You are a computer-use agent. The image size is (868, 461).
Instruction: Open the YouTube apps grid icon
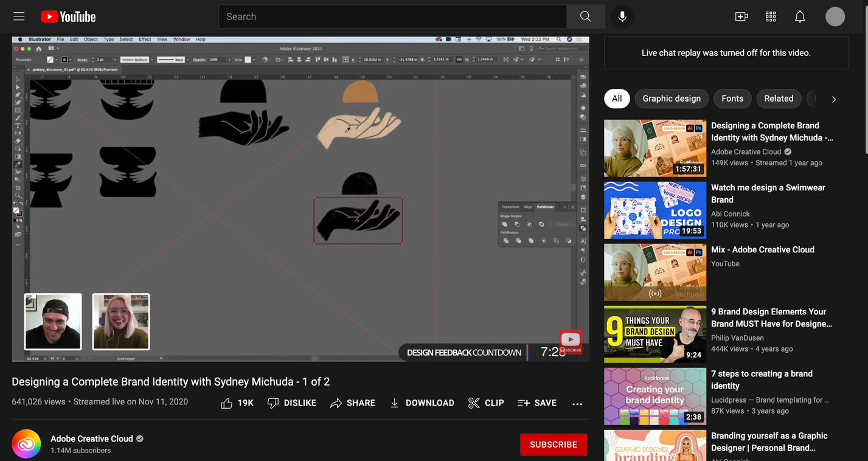771,16
